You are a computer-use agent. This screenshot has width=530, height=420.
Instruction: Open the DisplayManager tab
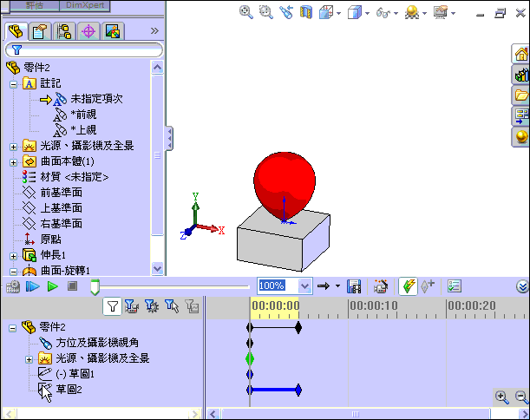[x=113, y=31]
